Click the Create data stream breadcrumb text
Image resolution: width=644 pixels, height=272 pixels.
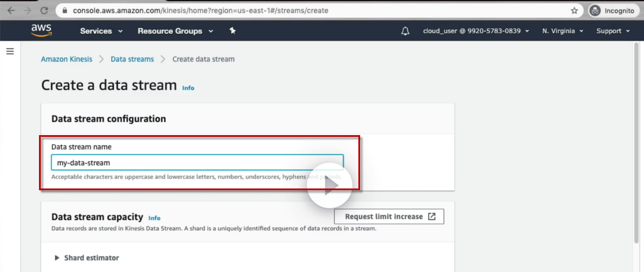click(203, 59)
